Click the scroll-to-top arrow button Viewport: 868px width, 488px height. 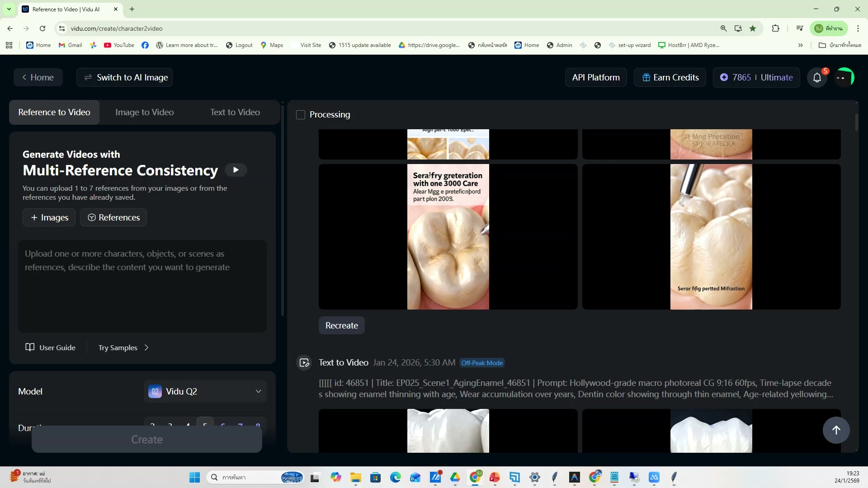tap(836, 430)
